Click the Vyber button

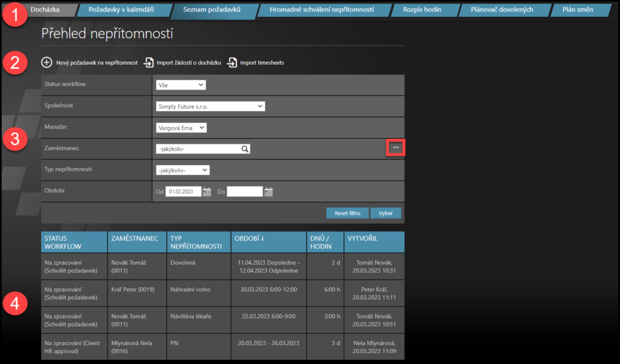pyautogui.click(x=386, y=213)
